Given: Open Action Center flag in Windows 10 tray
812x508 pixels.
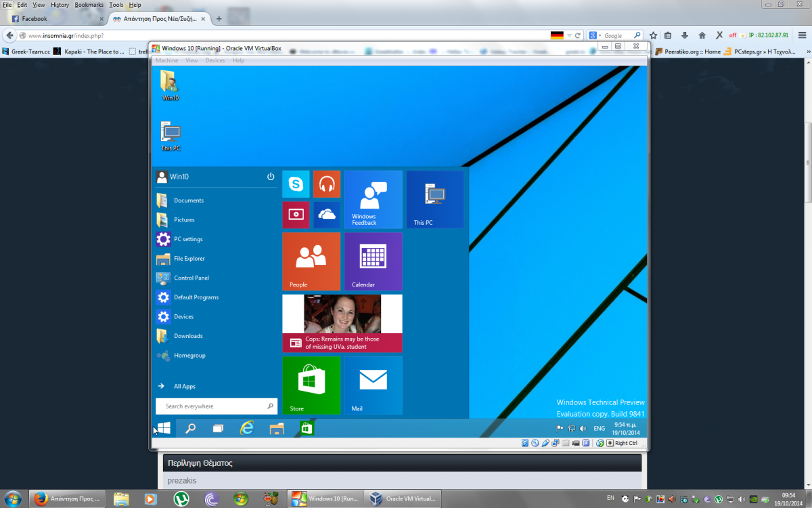Looking at the screenshot, I should tap(560, 429).
